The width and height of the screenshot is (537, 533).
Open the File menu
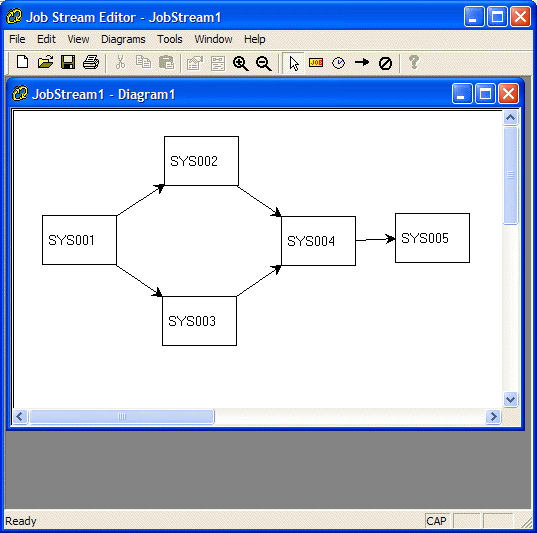click(17, 39)
